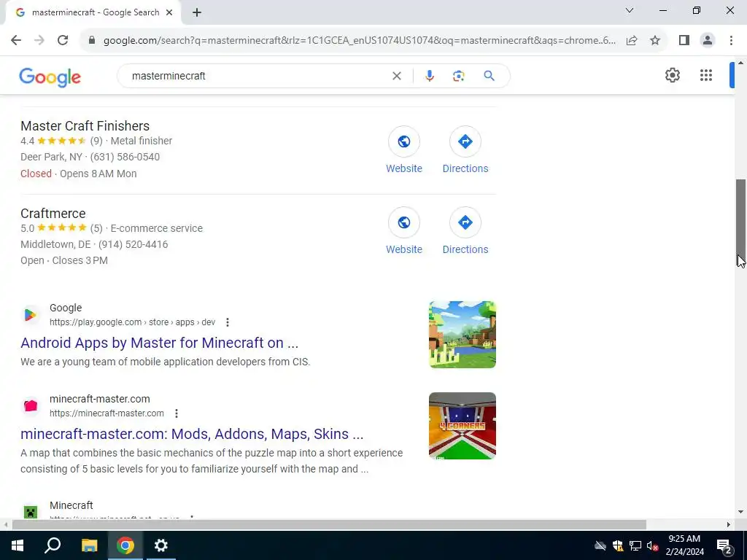Click Master Craft Finishers Directions label

click(x=465, y=168)
